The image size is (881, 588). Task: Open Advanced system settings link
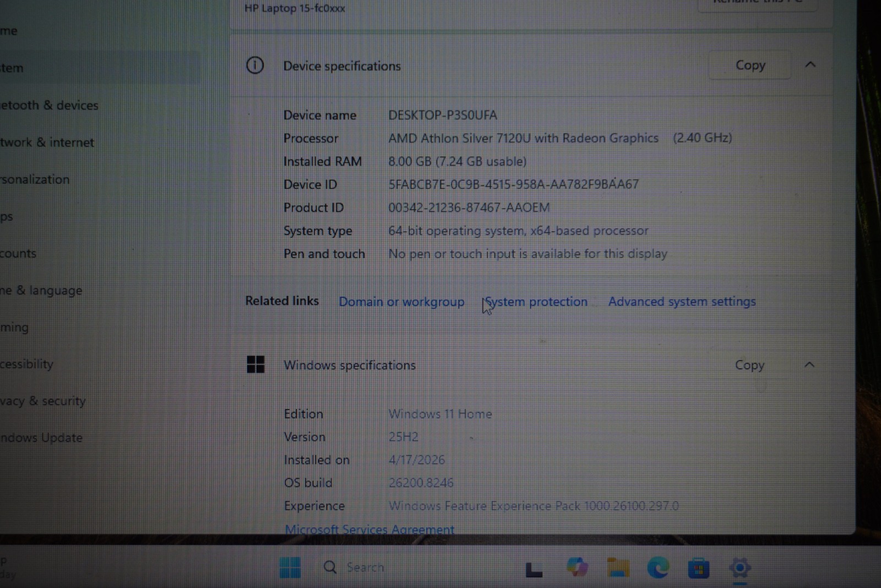(x=682, y=302)
